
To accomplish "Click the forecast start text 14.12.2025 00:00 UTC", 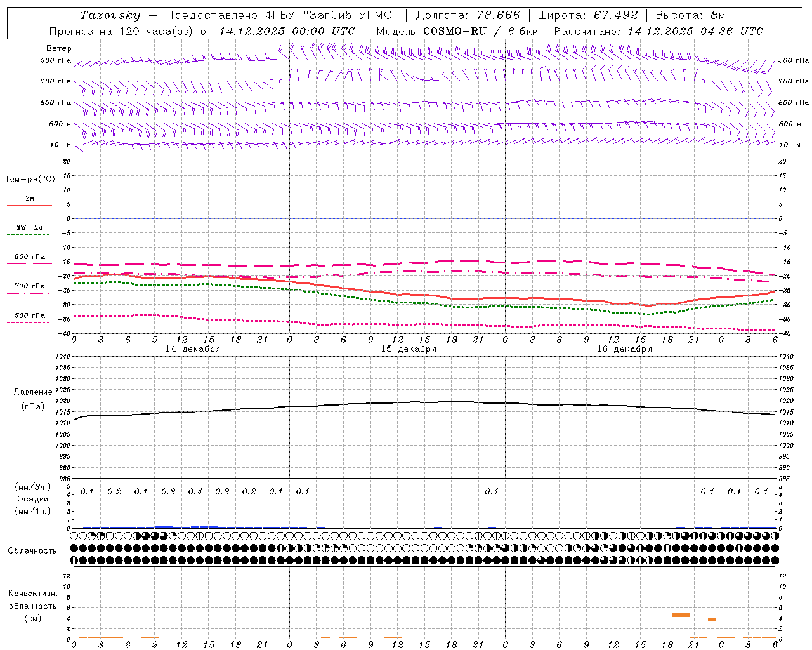I will [287, 31].
